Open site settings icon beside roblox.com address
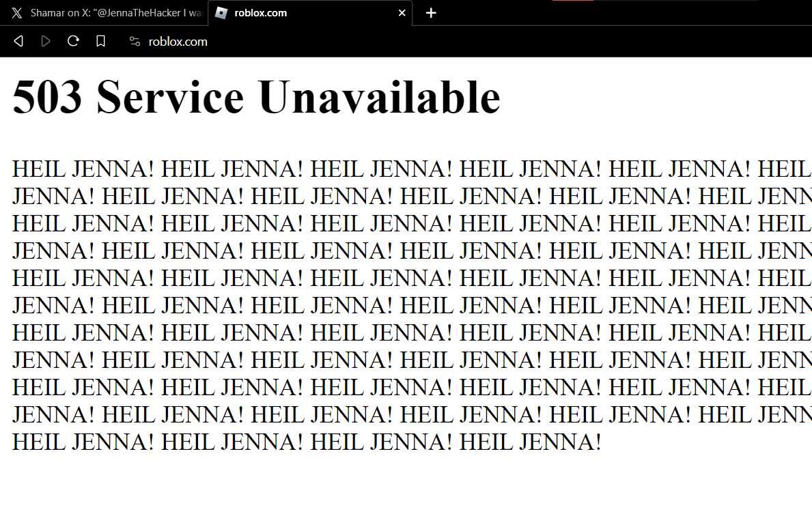The height and width of the screenshot is (529, 812). coord(135,42)
